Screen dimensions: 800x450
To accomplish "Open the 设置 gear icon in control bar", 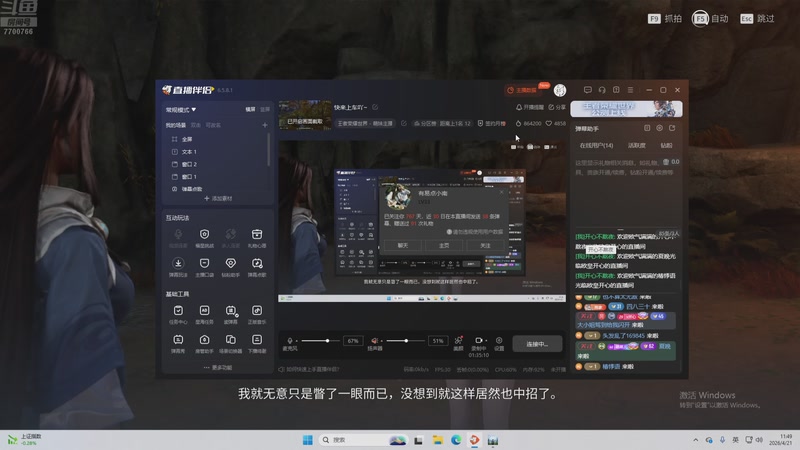I will tap(499, 340).
